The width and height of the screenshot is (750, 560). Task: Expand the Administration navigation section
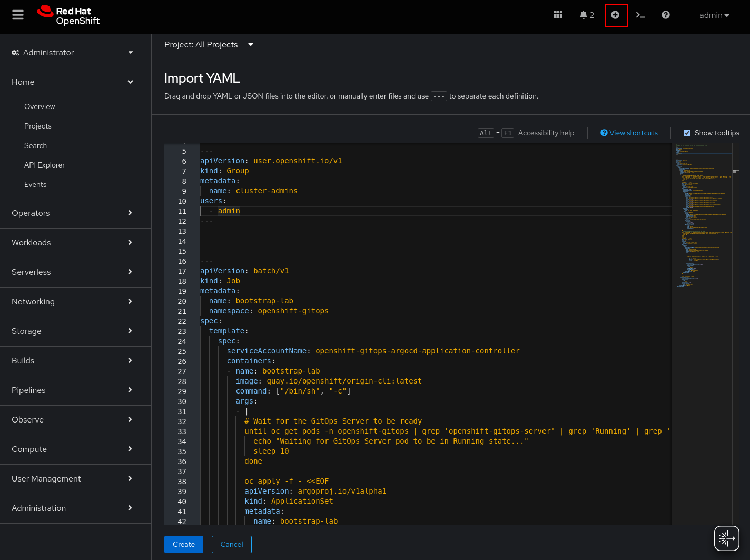click(x=73, y=508)
